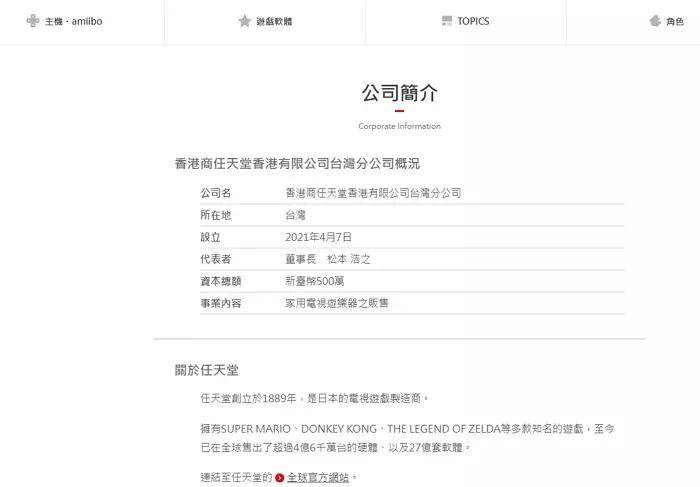700x487 pixels.
Task: Click the 公司簡介 page heading
Action: pyautogui.click(x=400, y=93)
